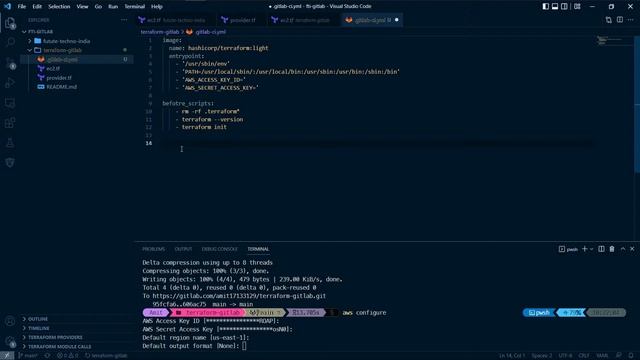Image resolution: width=640 pixels, height=360 pixels.
Task: Click the split terminal icon
Action: tap(601, 249)
